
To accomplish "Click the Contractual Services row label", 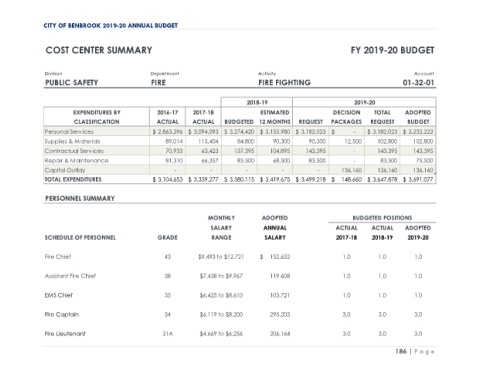I will (x=74, y=151).
